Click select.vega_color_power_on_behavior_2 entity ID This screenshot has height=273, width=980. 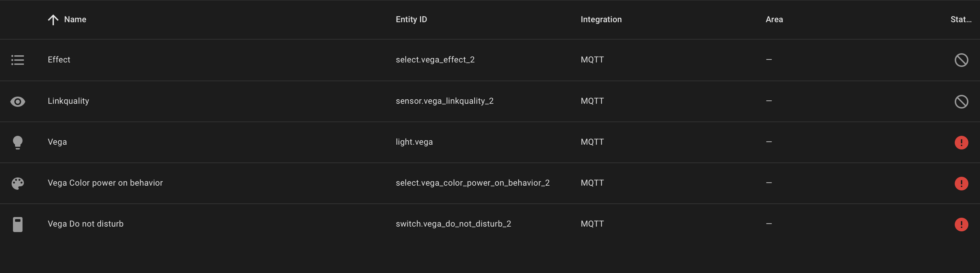click(x=472, y=183)
